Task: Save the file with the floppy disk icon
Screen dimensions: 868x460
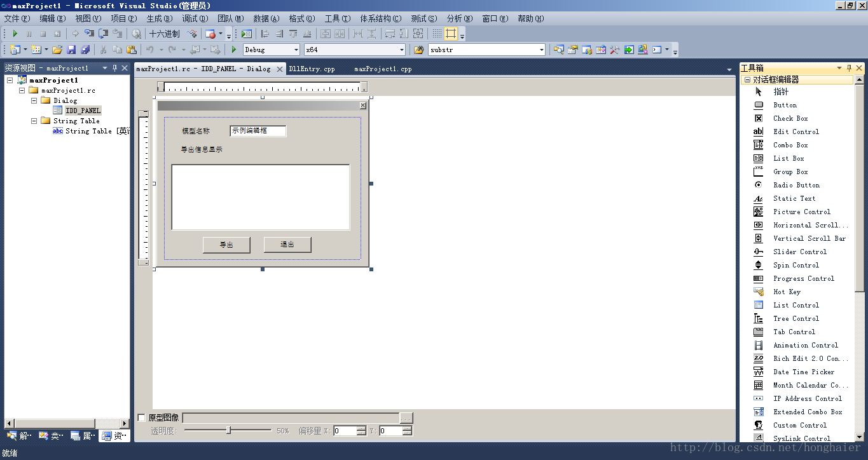Action: [71, 50]
